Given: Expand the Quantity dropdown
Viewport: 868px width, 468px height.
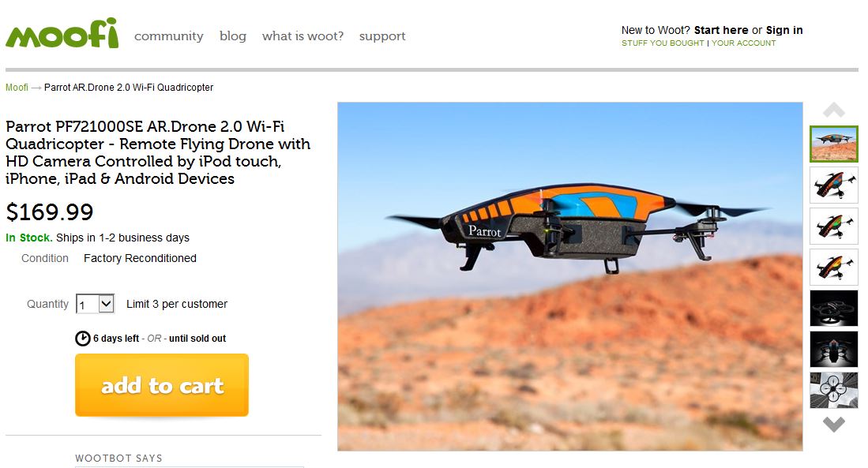Looking at the screenshot, I should point(96,304).
